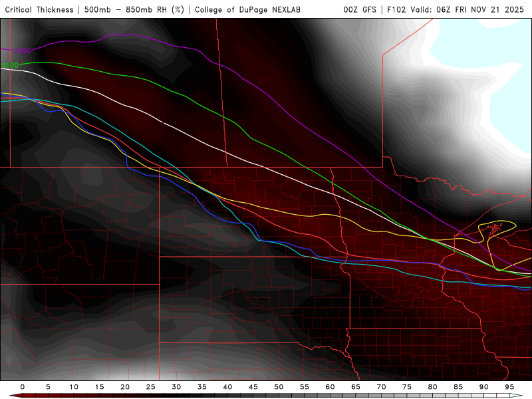Click the color scale label "65"
Viewport: 532px width, 399px height.
point(356,387)
